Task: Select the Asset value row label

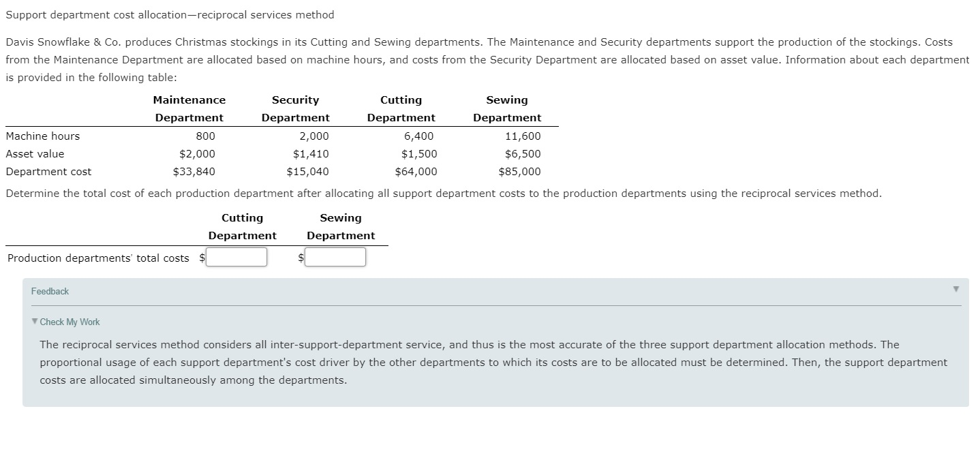Action: click(x=34, y=153)
